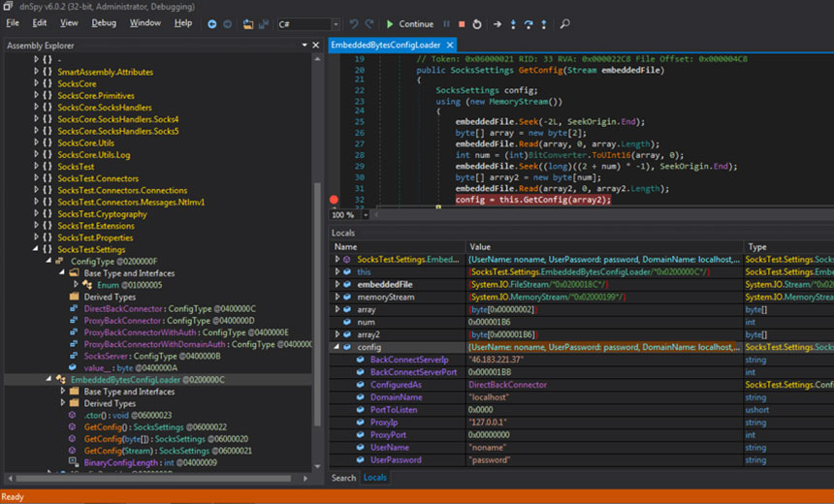The height and width of the screenshot is (504, 834).
Task: Switch to the Search bottom tab
Action: click(343, 478)
